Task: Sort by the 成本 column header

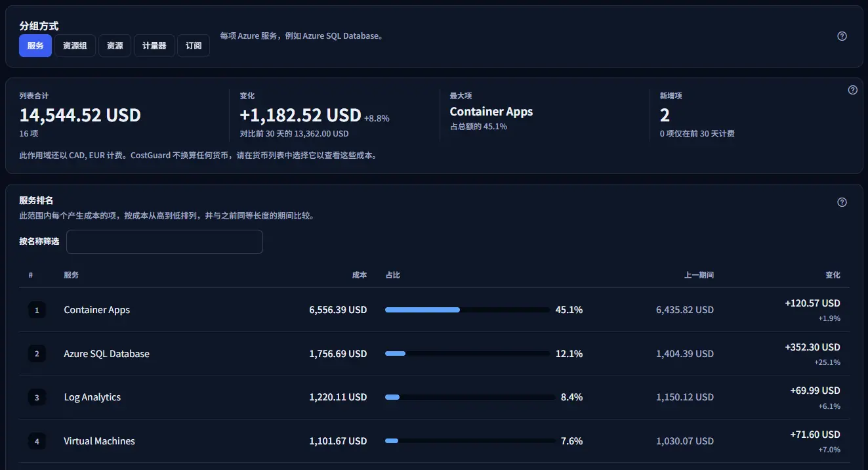Action: click(360, 275)
